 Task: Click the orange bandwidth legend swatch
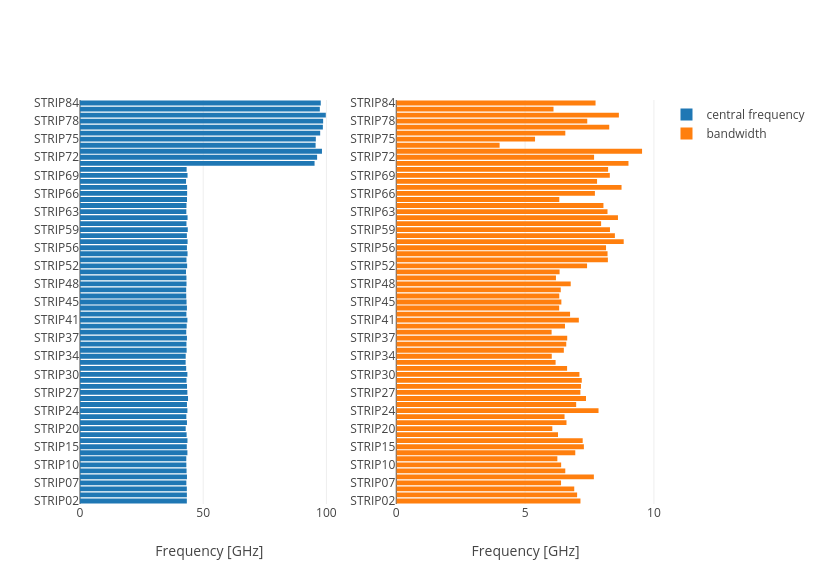click(686, 133)
